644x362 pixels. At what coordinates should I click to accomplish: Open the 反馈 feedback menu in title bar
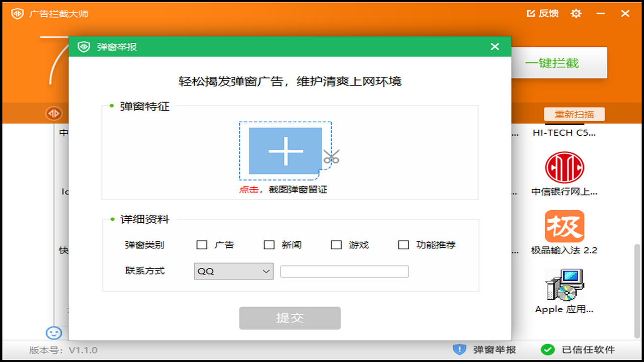point(544,14)
